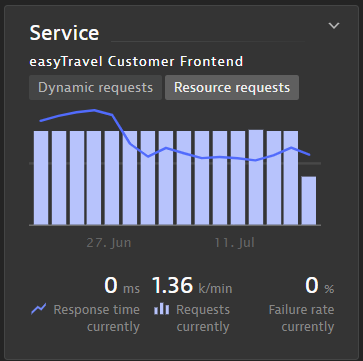Open the easyTravel Customer Frontend service

(136, 62)
